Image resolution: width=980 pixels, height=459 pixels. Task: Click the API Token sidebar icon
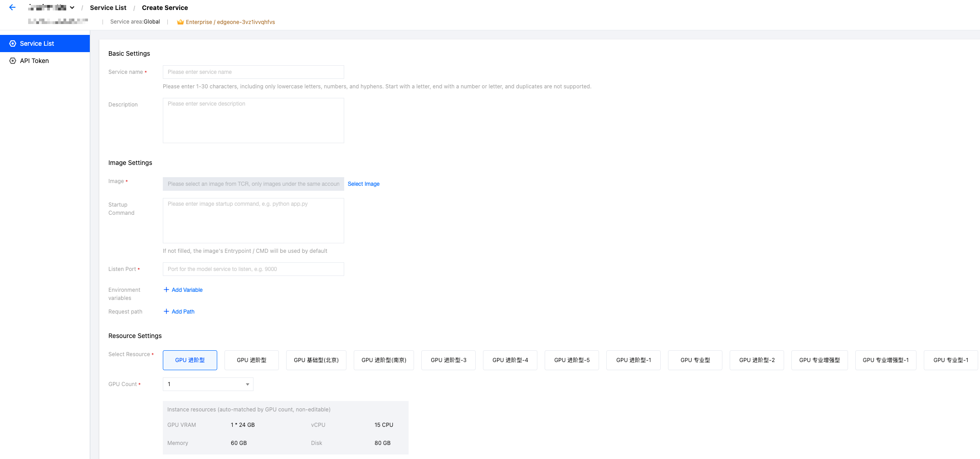click(x=13, y=61)
